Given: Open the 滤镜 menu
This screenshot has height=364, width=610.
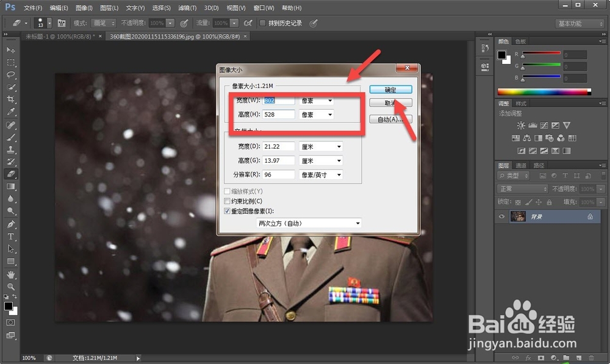Looking at the screenshot, I should [185, 8].
